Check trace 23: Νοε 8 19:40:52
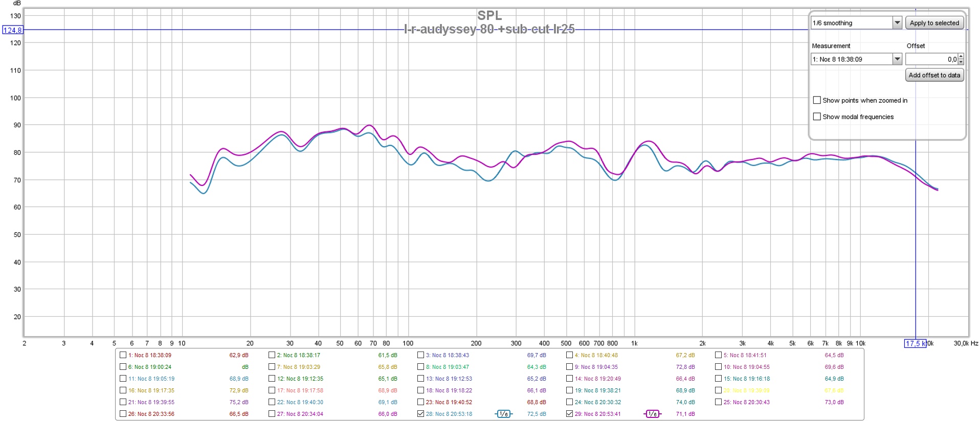The width and height of the screenshot is (980, 421). [x=420, y=402]
